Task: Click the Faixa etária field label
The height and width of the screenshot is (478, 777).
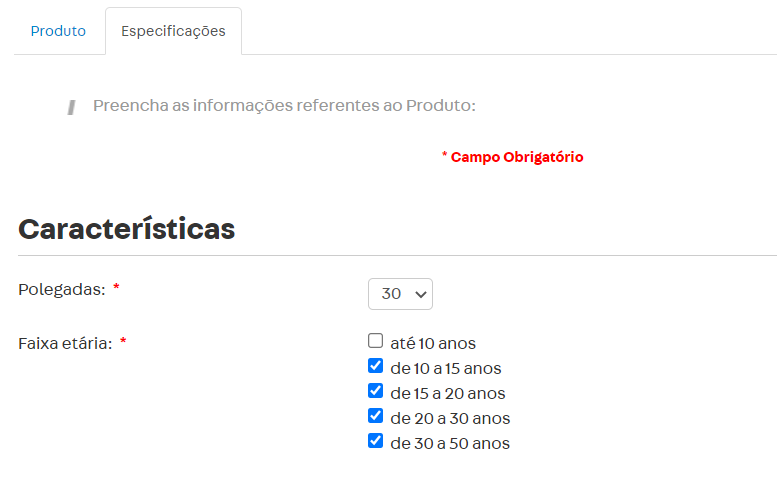Action: [65, 343]
